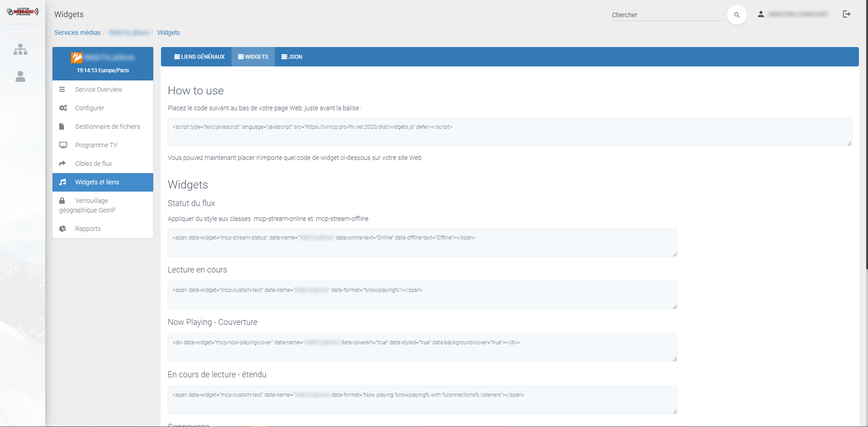Viewport: 868px width, 427px height.
Task: Open the user profile sidebar icon
Action: tap(20, 76)
